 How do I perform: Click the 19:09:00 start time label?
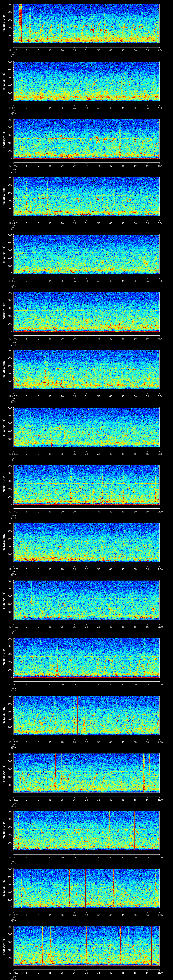point(13,511)
